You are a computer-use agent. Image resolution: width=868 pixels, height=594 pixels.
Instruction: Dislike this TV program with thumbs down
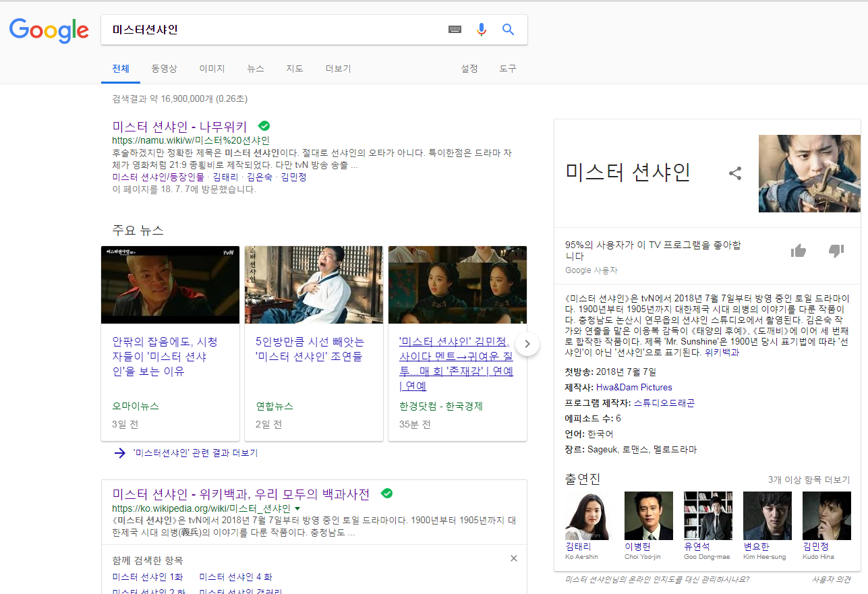(x=836, y=251)
